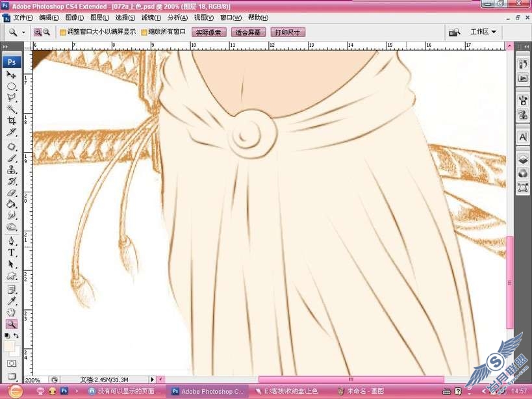Click the Start button on taskbar
This screenshot has width=532, height=399.
coord(16,392)
